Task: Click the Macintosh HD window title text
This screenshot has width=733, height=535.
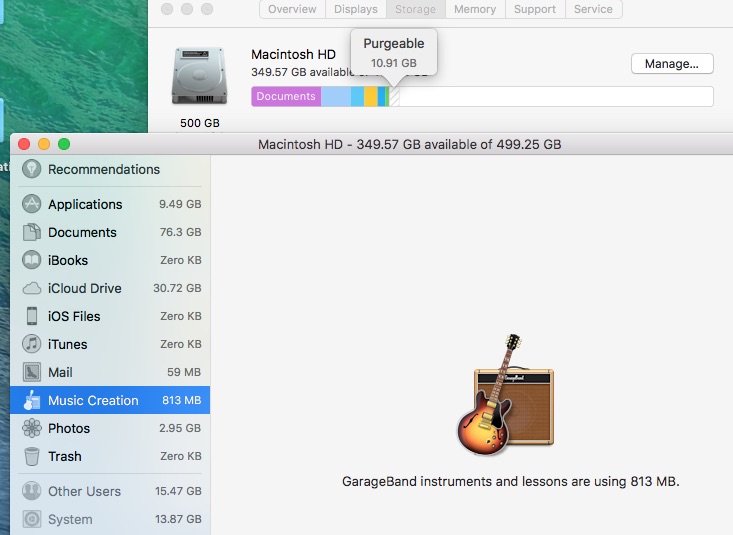Action: click(x=410, y=145)
